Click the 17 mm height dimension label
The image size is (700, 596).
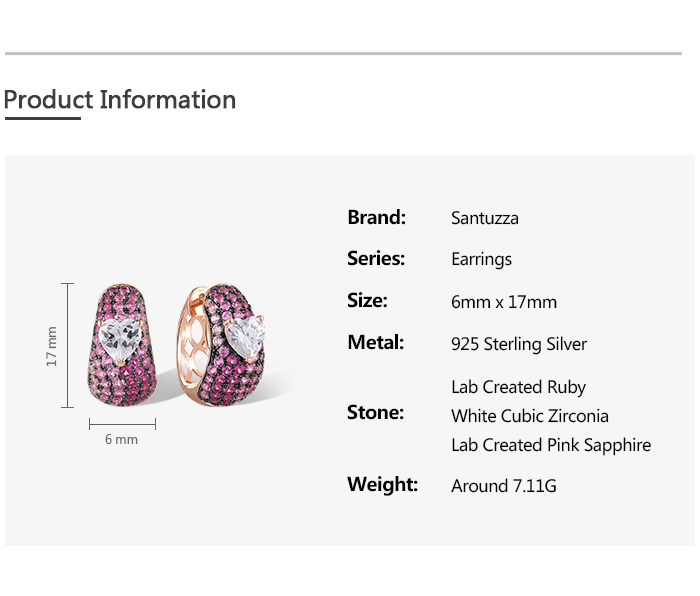(x=52, y=346)
